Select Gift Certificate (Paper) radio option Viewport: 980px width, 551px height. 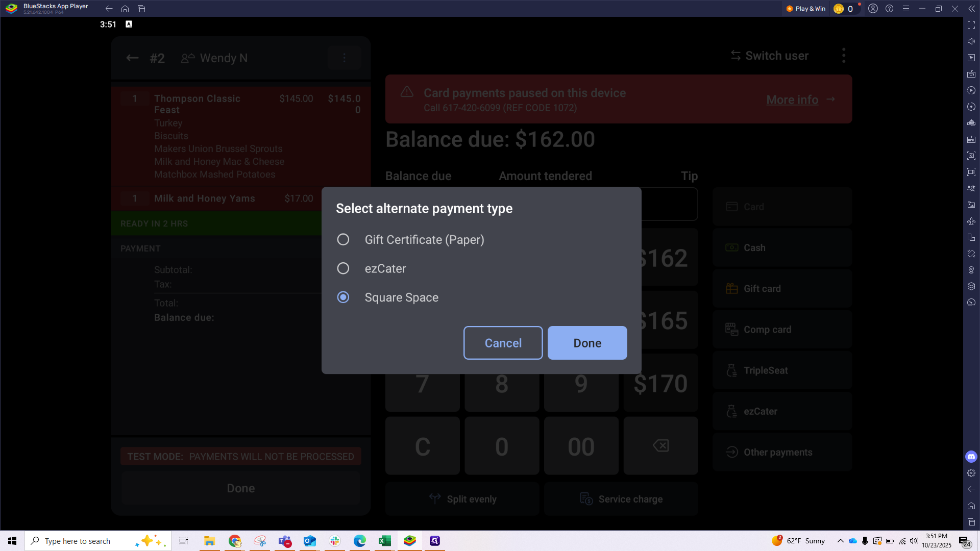point(343,240)
